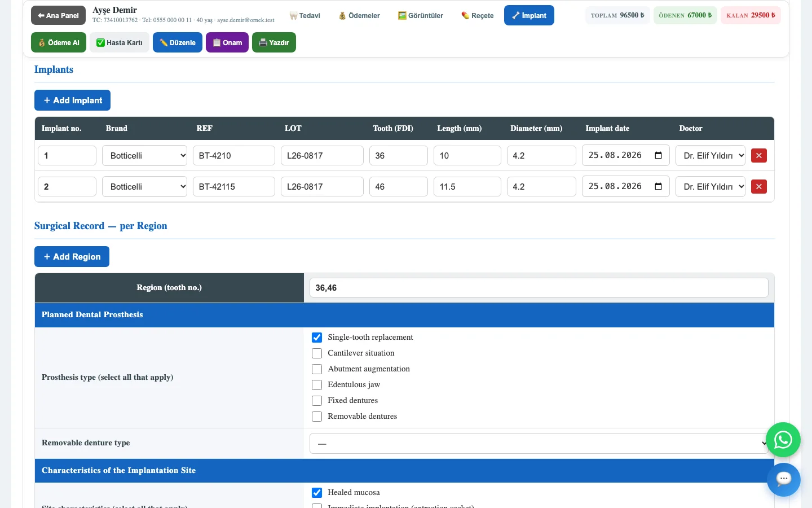Check Abutment augmentation option
This screenshot has height=508, width=812.
(317, 369)
